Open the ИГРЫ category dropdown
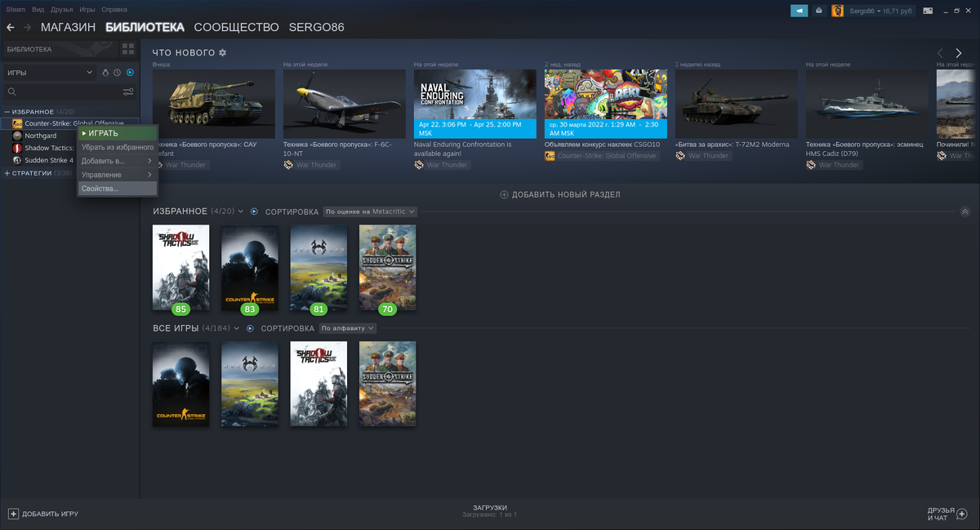The height and width of the screenshot is (530, 980). point(50,73)
